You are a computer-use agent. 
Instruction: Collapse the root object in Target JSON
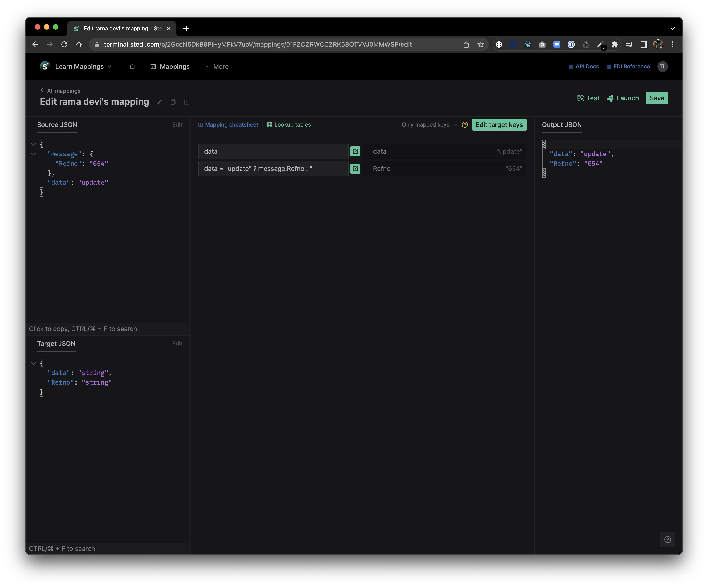pos(33,363)
